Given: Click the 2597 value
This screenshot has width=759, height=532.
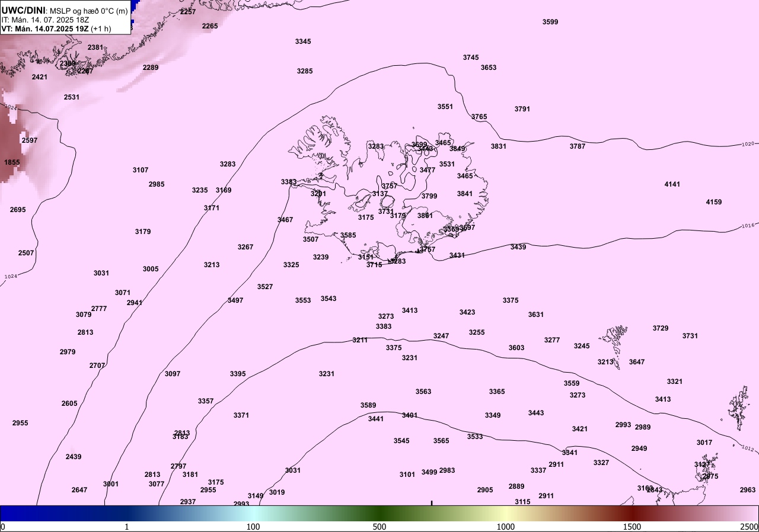Looking at the screenshot, I should 30,140.
